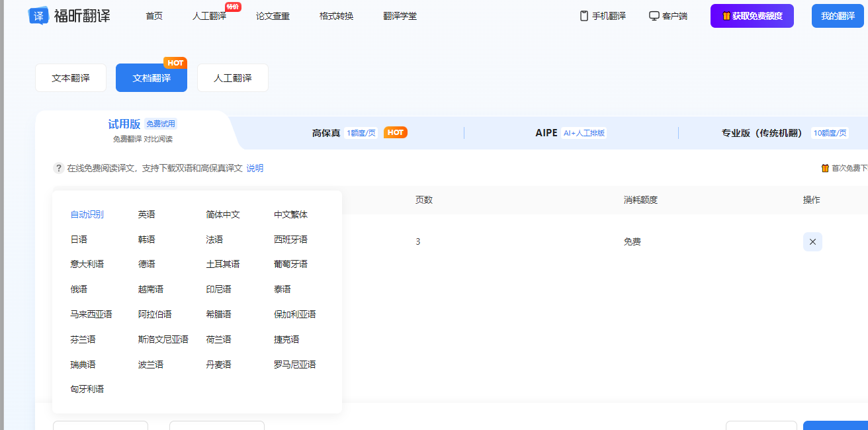The width and height of the screenshot is (868, 430).
Task: Open the mobile translation phone icon
Action: coord(584,16)
